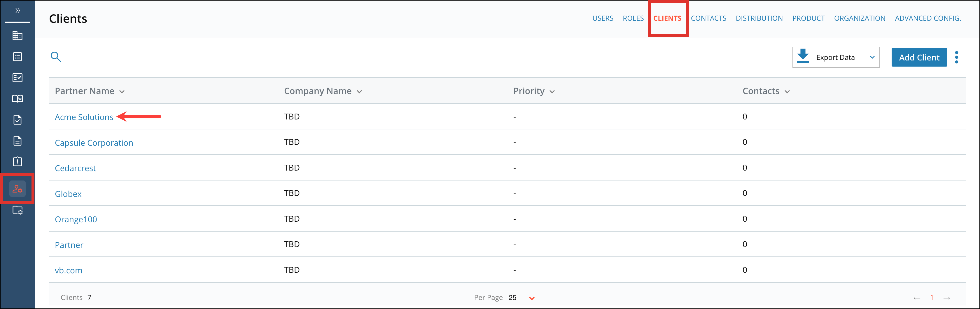Open the user settings sidebar icon
The height and width of the screenshot is (309, 980).
17,189
